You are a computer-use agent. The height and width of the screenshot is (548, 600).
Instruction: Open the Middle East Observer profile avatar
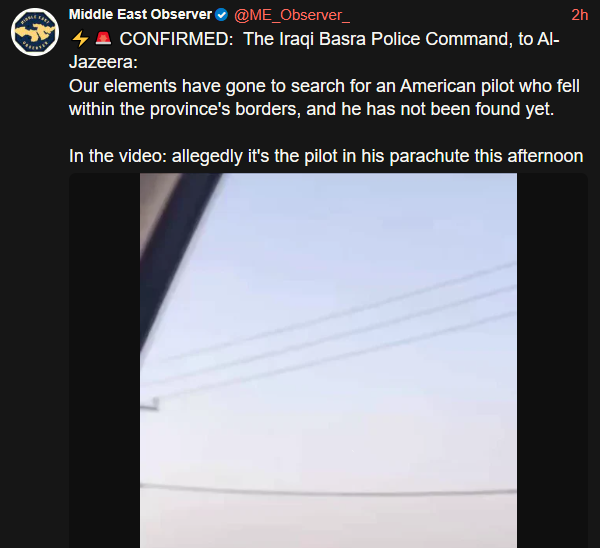[35, 32]
